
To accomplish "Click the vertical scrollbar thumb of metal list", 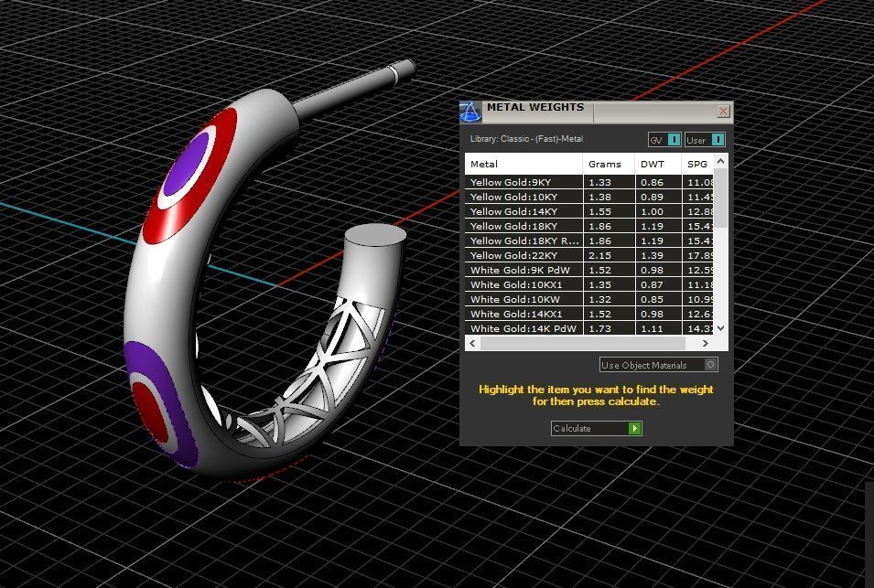I will pos(721,198).
